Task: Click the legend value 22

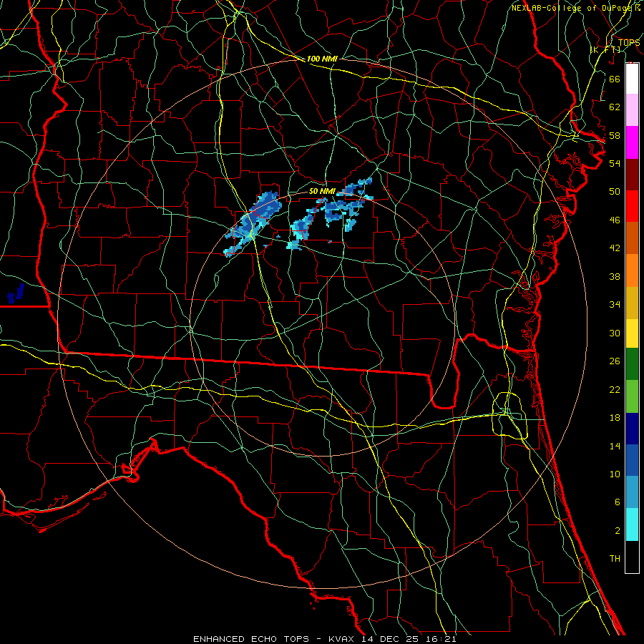Action: tap(615, 389)
